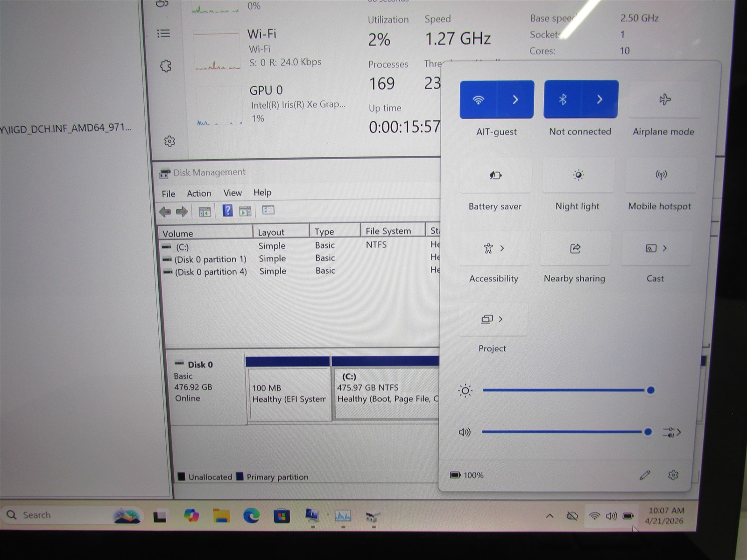This screenshot has height=560, width=747.
Task: Open Microsoft Edge from taskbar
Action: [x=251, y=516]
